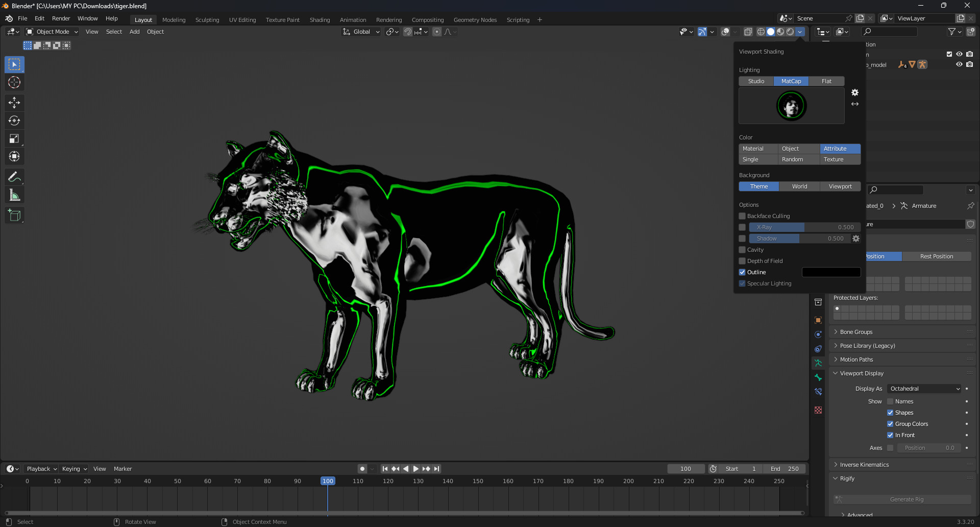Click the MatCap preview thumbnail
The image size is (980, 527).
tap(791, 106)
